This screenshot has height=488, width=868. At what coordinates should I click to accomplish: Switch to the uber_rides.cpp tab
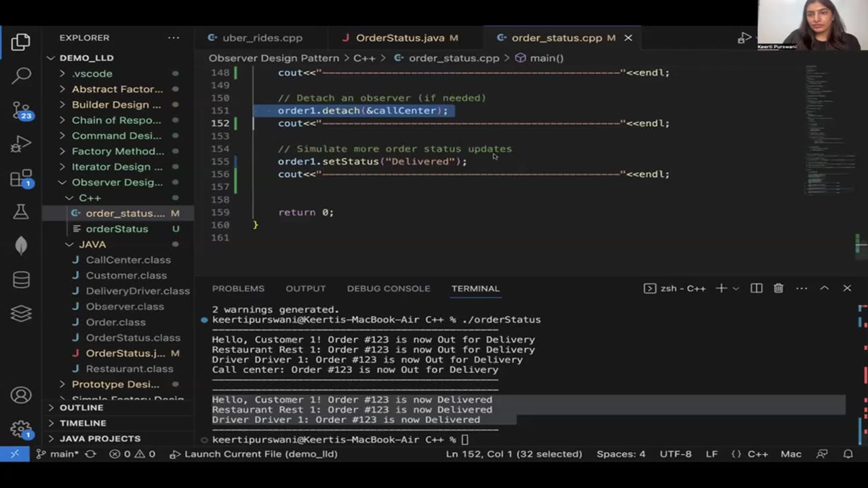click(x=261, y=38)
